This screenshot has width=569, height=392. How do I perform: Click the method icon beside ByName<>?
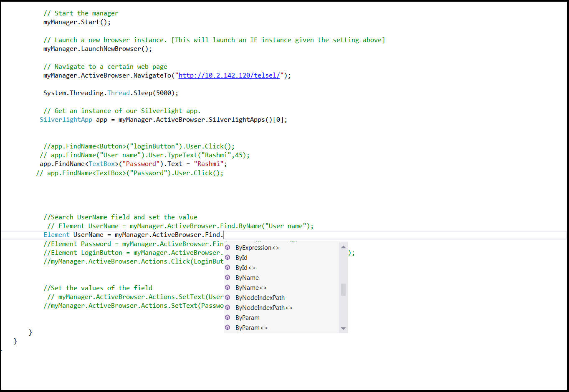click(228, 288)
